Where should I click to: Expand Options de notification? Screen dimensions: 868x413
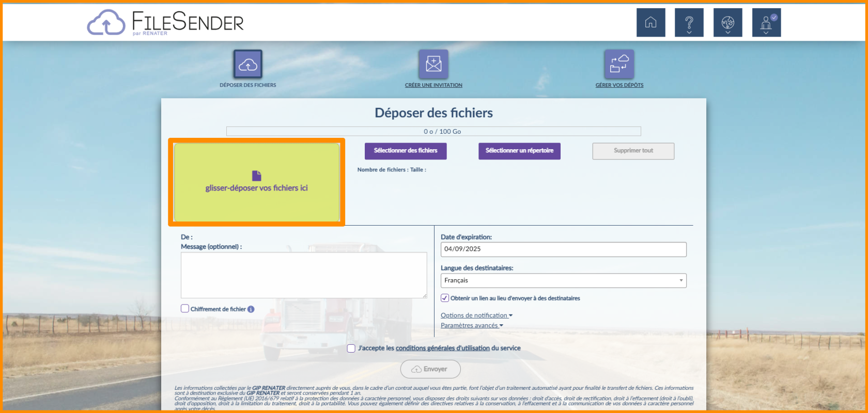point(476,315)
